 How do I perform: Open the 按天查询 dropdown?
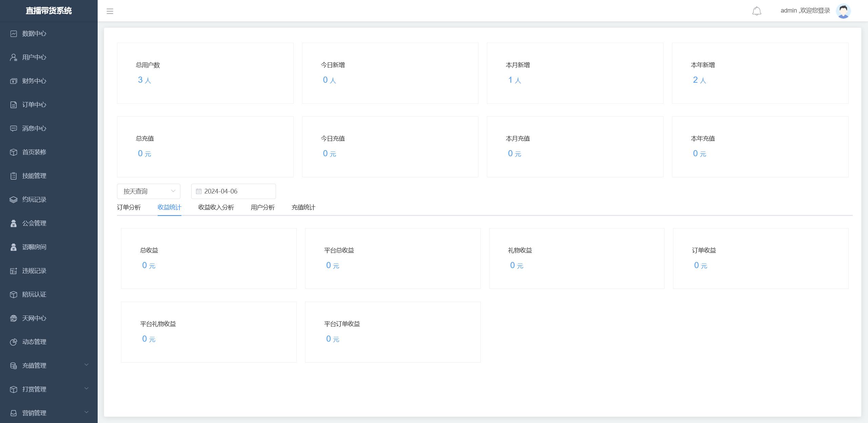pos(149,191)
